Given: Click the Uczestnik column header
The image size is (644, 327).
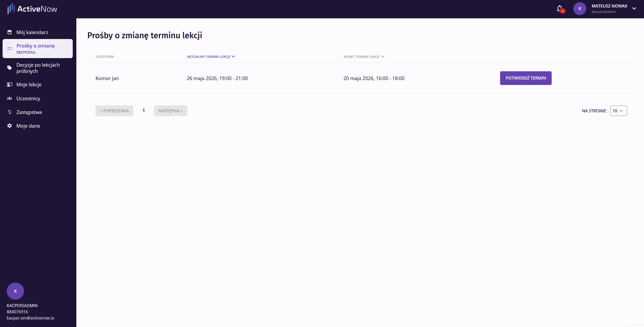Looking at the screenshot, I should coord(105,57).
